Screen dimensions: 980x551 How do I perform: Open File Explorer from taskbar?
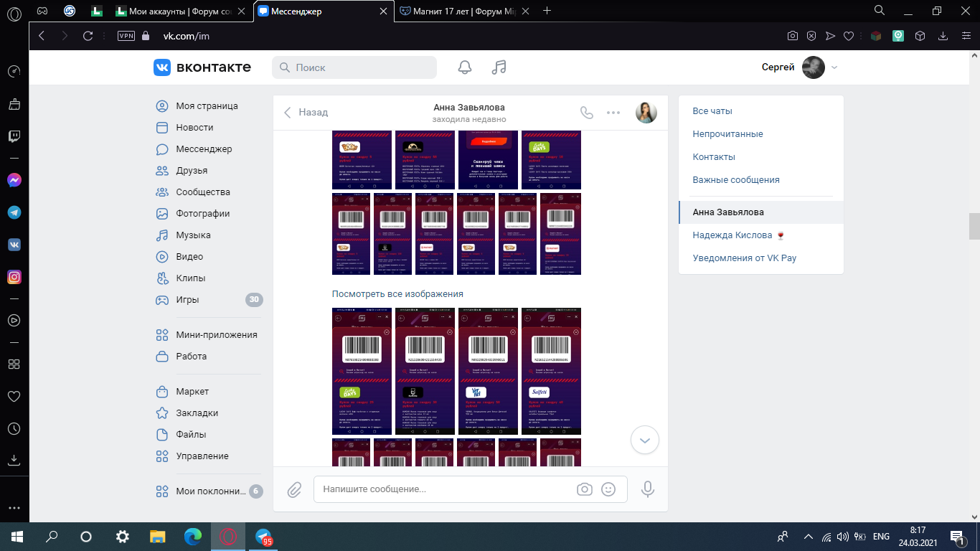158,537
